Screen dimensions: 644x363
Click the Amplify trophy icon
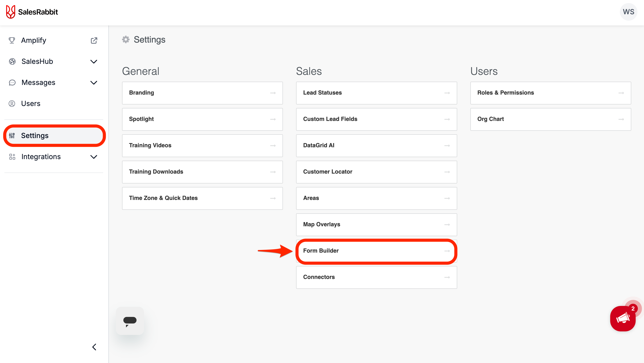pos(12,40)
